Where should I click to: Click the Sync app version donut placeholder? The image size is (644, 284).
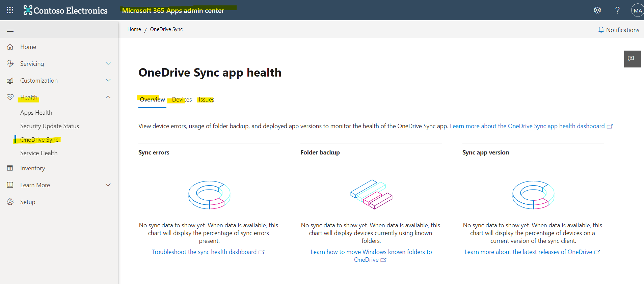pyautogui.click(x=533, y=195)
